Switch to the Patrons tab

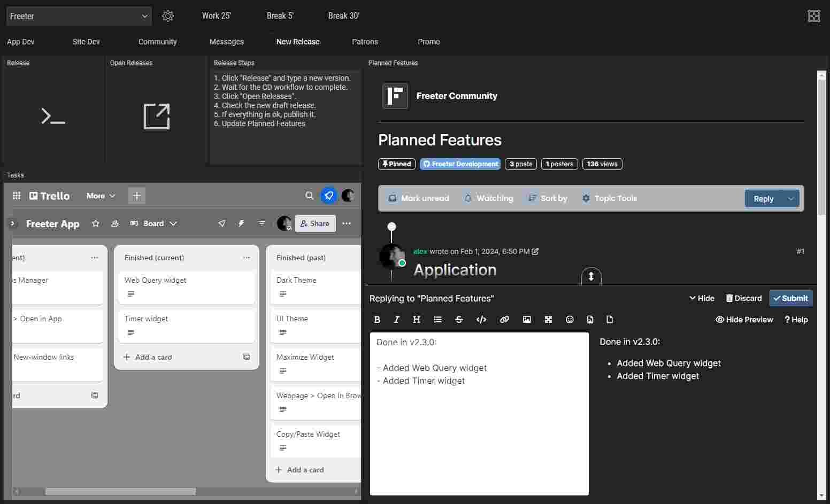pyautogui.click(x=365, y=42)
